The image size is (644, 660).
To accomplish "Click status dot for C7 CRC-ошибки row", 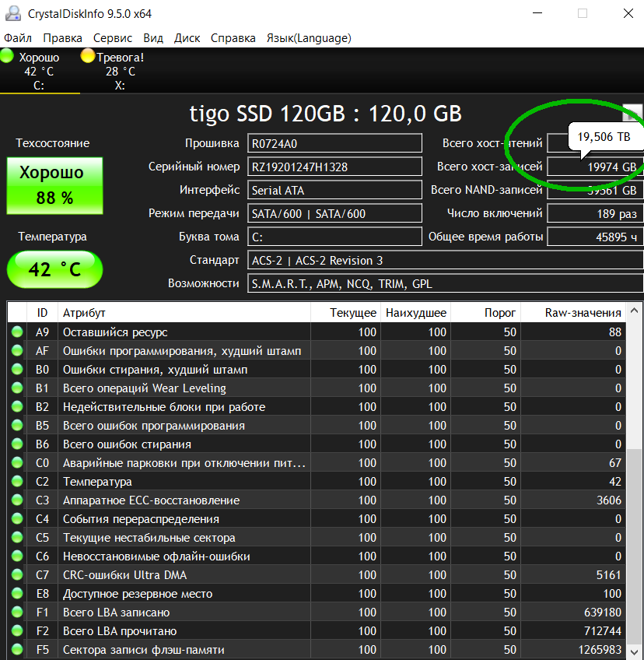I will pyautogui.click(x=17, y=574).
